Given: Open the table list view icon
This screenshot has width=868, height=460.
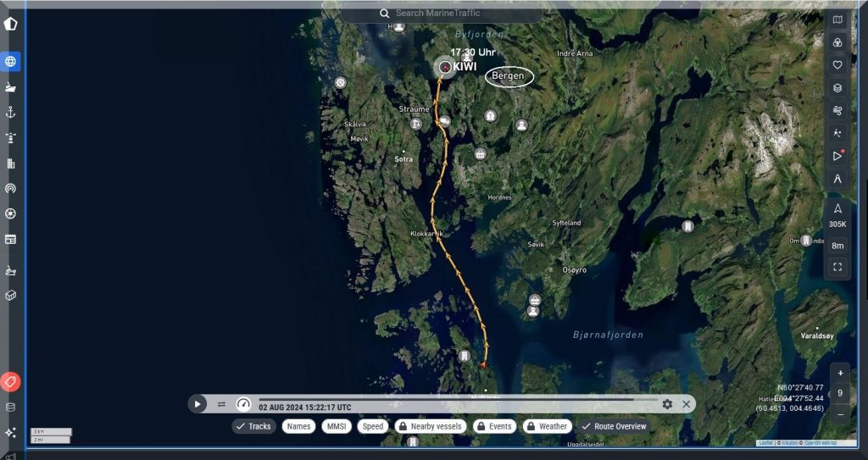Looking at the screenshot, I should tap(11, 239).
